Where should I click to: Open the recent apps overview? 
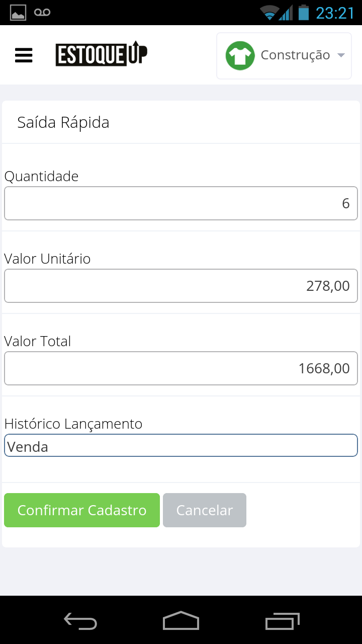(282, 621)
